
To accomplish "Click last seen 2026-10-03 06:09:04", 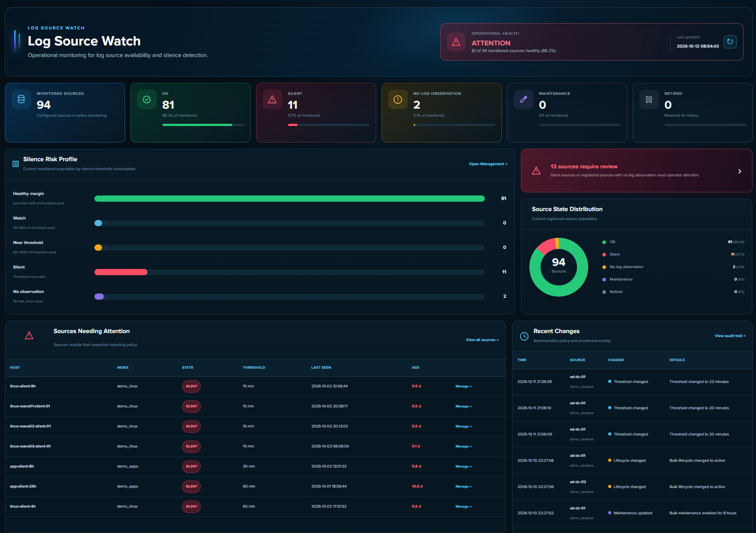I will (x=330, y=447).
